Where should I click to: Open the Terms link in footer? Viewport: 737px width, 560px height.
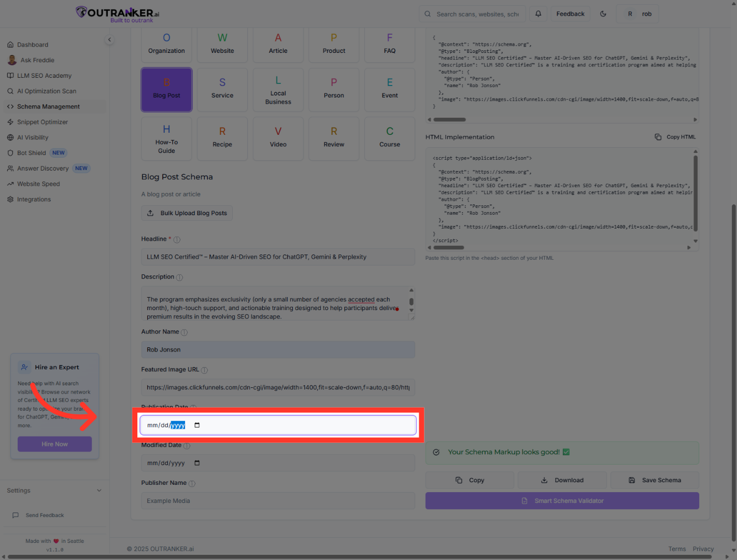(x=677, y=549)
